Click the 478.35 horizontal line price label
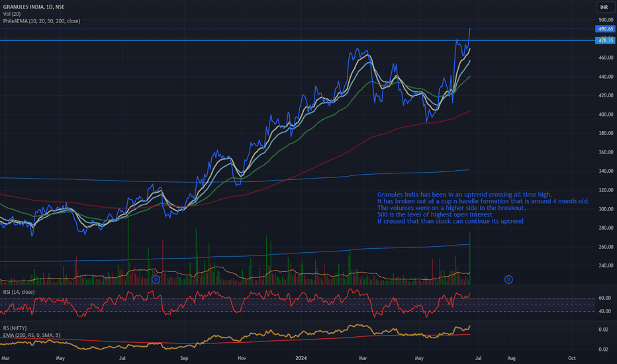 point(605,40)
